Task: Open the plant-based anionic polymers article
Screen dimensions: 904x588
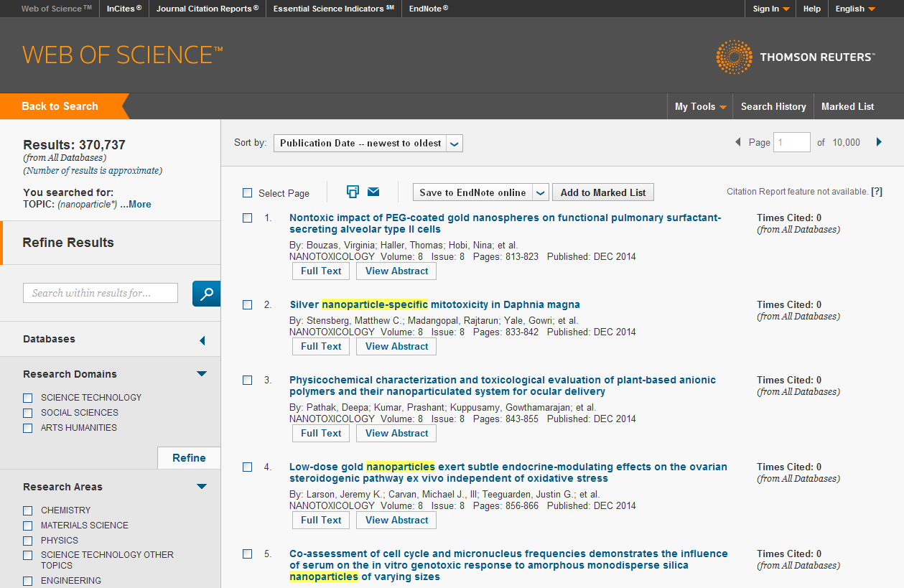Action: [503, 386]
